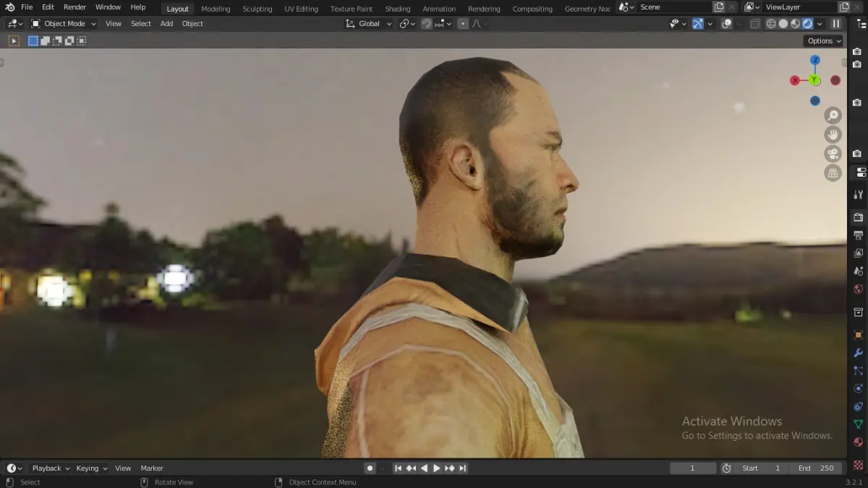Switch to Material Preview shading
The image size is (868, 488).
tap(796, 23)
